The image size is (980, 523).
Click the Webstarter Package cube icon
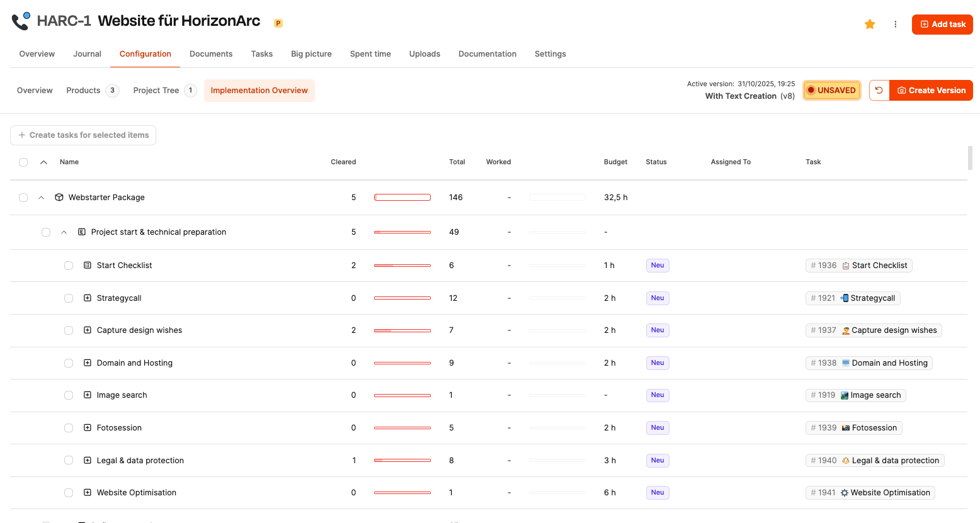coord(59,198)
